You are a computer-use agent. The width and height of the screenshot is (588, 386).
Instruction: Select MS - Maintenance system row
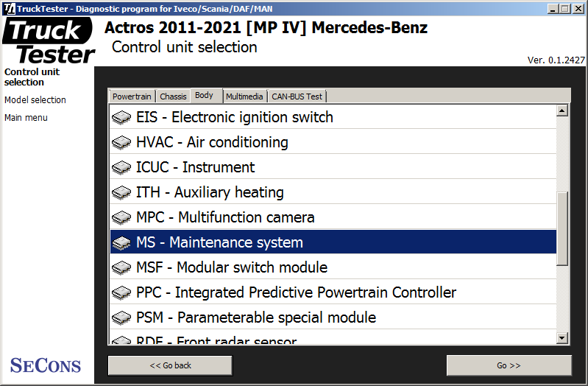click(333, 242)
